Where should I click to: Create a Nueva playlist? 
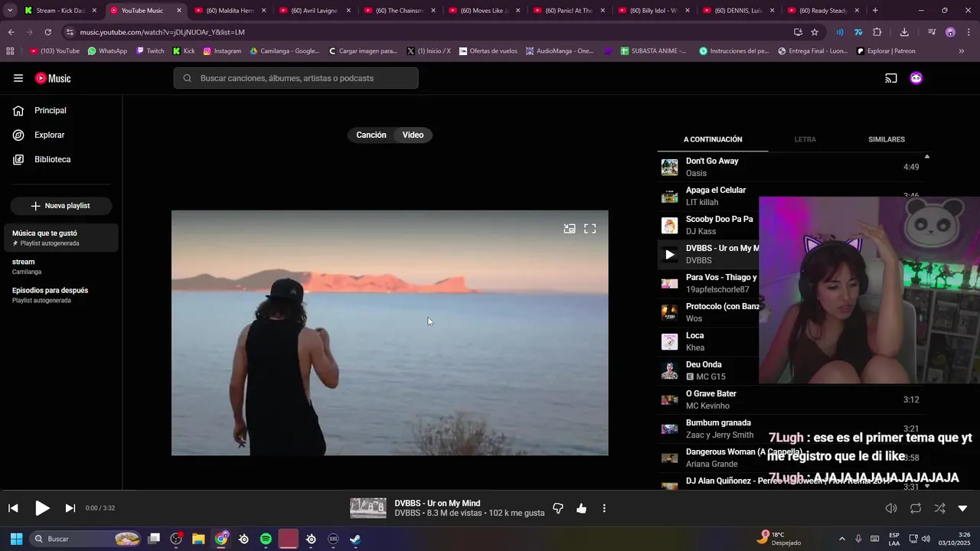pyautogui.click(x=61, y=206)
